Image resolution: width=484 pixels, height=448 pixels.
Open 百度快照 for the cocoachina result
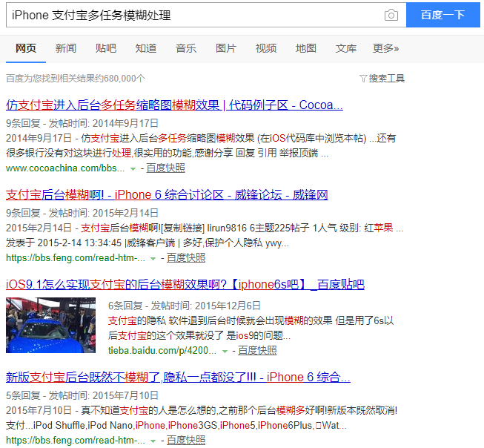pos(165,168)
